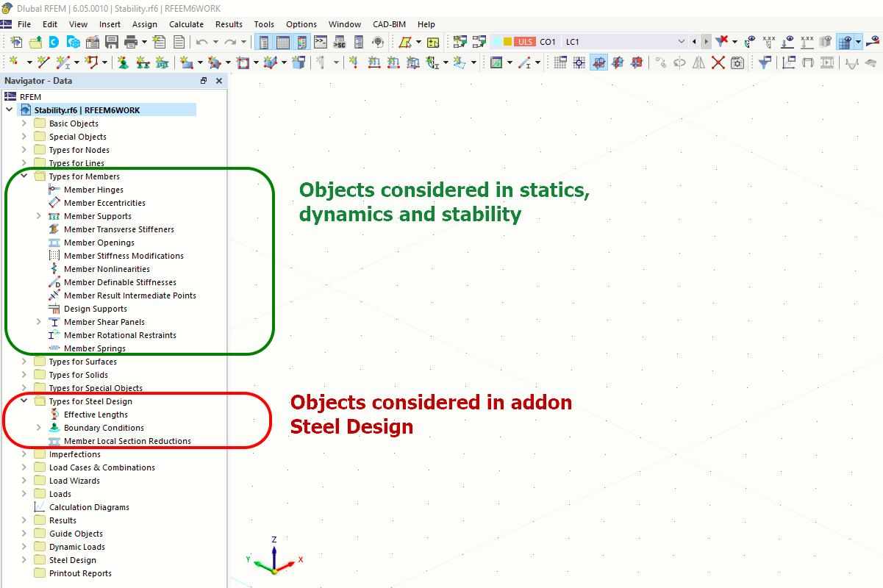The height and width of the screenshot is (588, 883).
Task: Toggle the table view button in the toolbar
Action: point(283,42)
